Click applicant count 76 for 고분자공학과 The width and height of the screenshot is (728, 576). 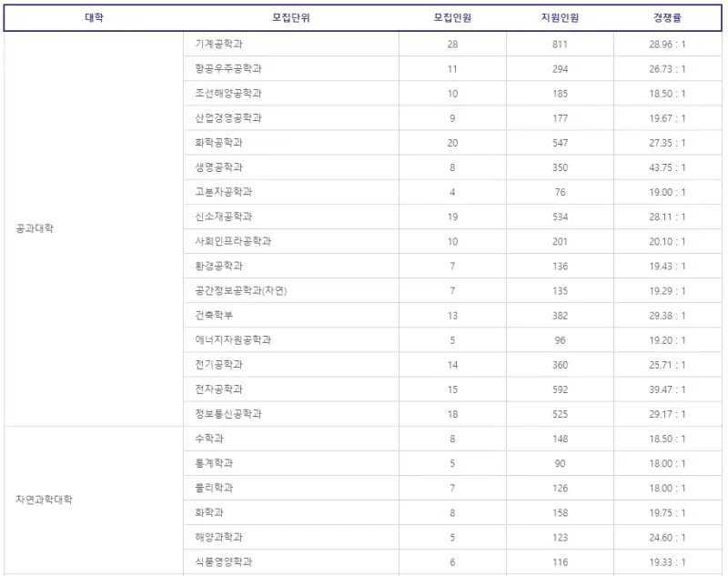click(560, 192)
